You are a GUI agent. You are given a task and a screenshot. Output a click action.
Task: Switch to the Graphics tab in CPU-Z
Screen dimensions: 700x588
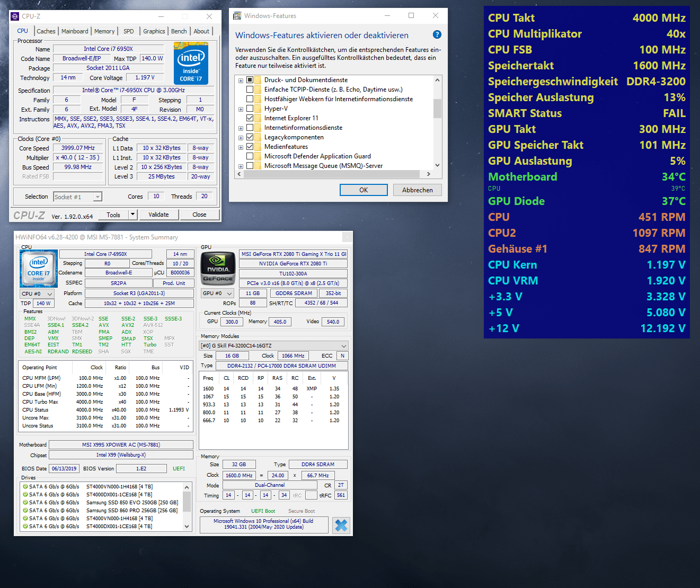click(x=154, y=31)
